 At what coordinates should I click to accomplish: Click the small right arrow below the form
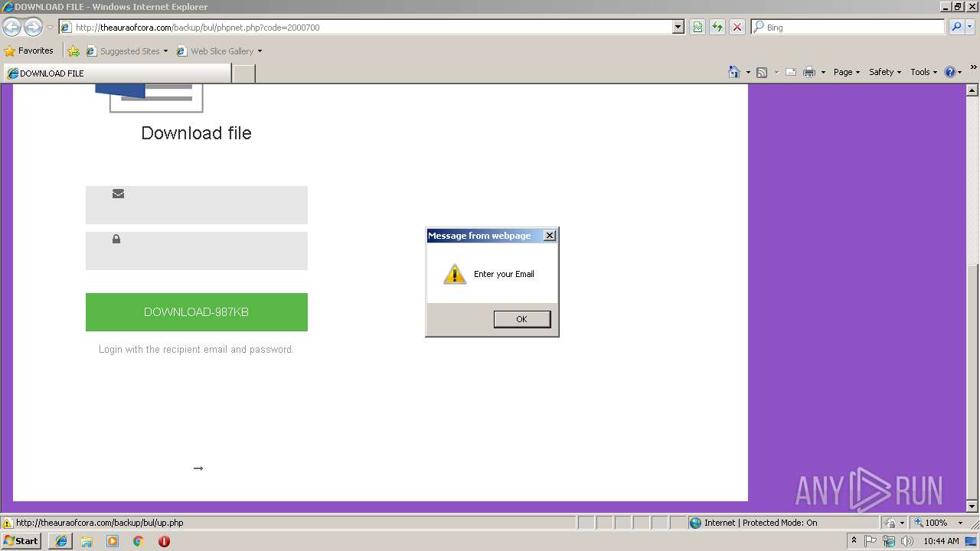click(198, 468)
